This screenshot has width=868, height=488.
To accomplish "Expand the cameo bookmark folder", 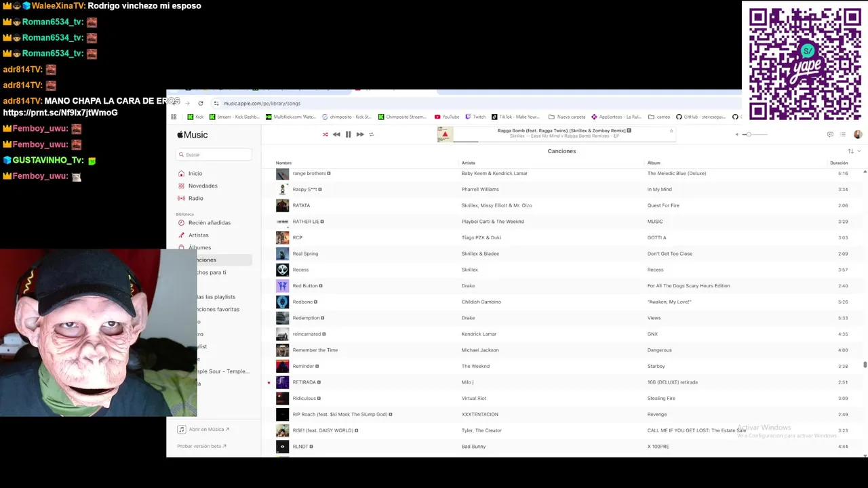I will 659,117.
